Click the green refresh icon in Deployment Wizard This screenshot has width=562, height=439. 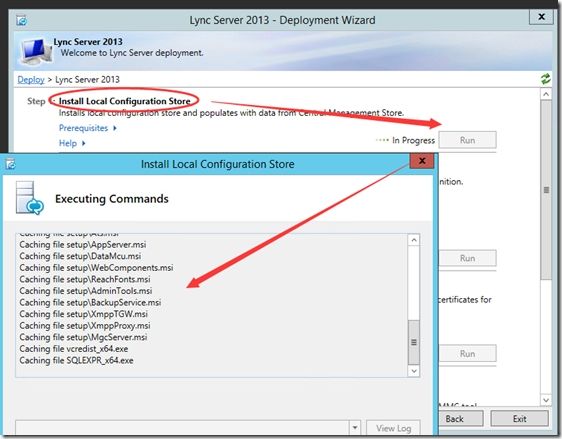[x=546, y=79]
